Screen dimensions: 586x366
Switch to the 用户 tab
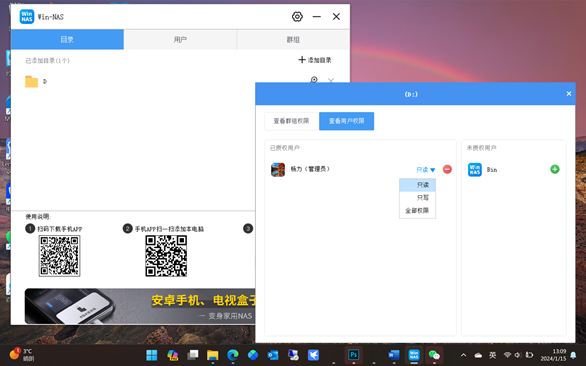pos(180,39)
